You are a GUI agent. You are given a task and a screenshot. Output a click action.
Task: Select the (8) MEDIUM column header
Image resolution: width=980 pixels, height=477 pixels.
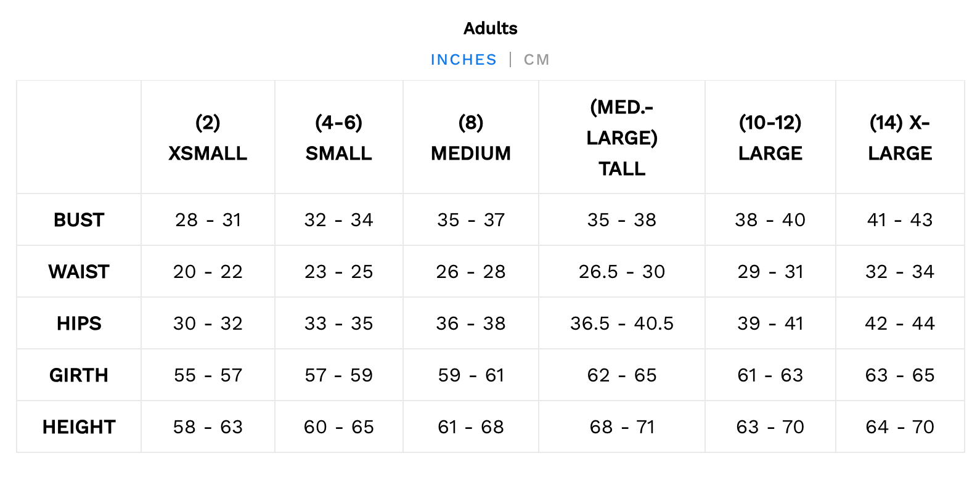point(471,137)
